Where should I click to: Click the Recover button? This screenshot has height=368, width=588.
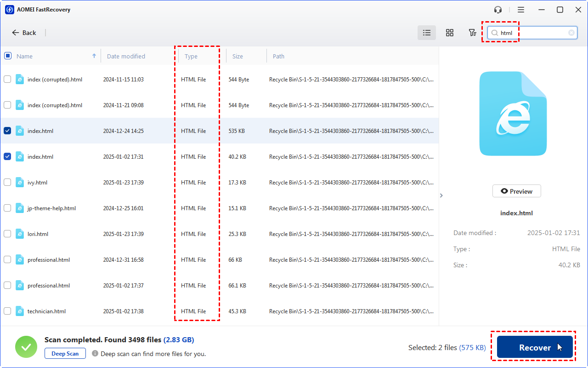point(535,347)
